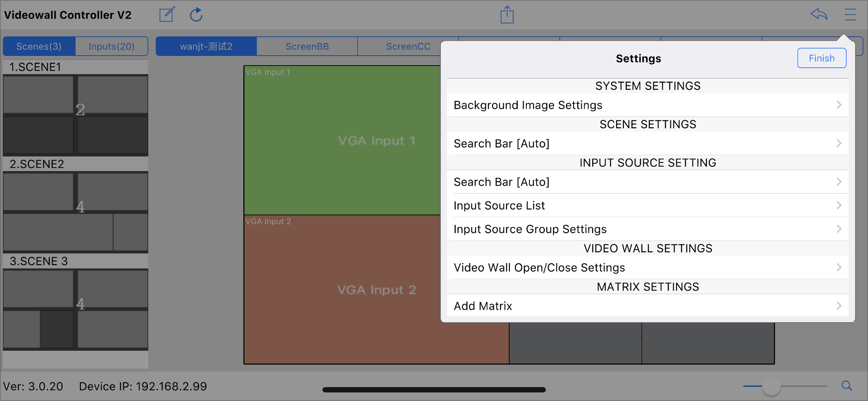Tap the share/export icon

point(507,15)
